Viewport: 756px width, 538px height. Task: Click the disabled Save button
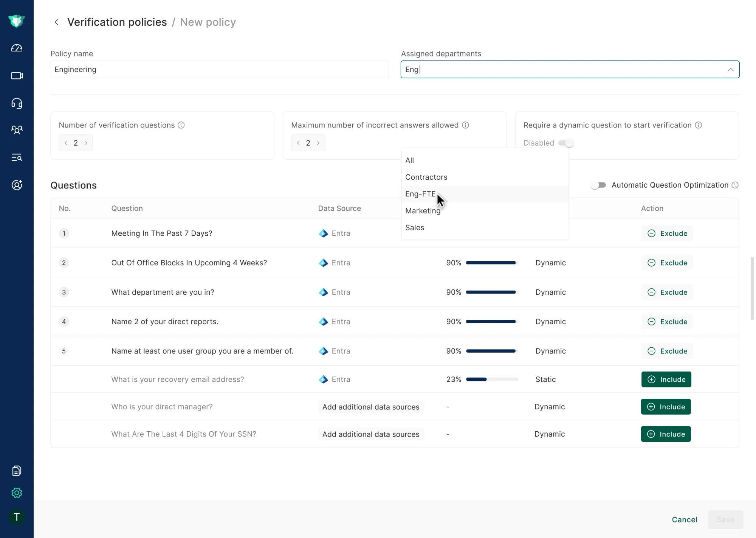point(725,519)
